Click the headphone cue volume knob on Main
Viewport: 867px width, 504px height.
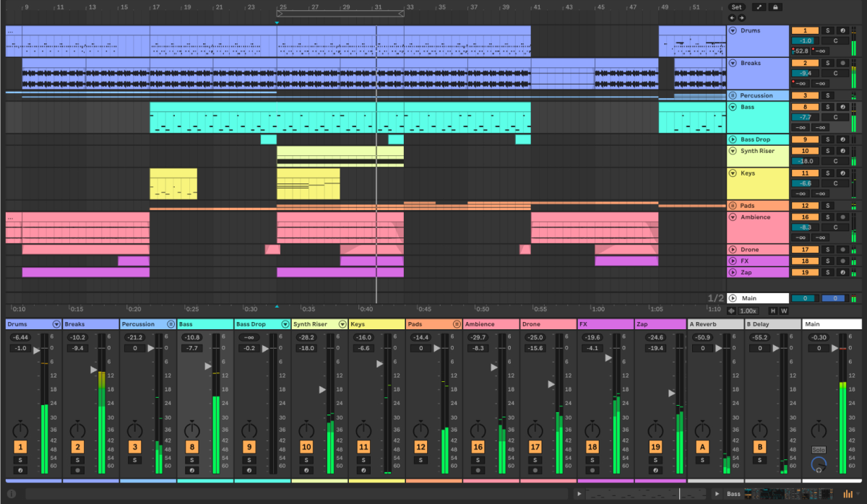818,465
